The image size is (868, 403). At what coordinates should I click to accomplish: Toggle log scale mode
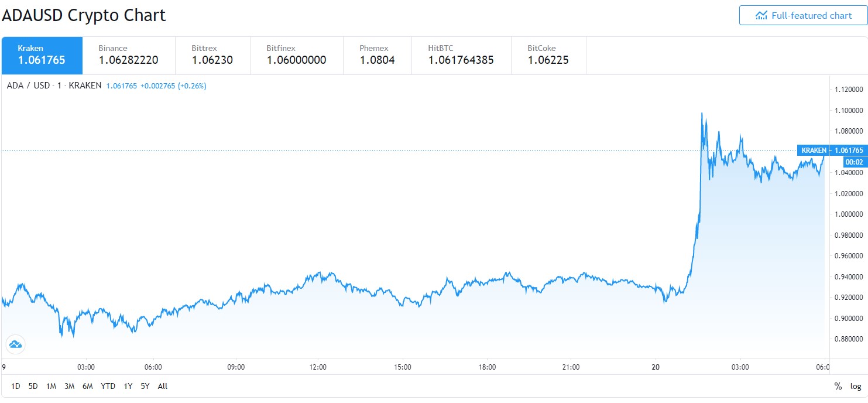point(856,386)
